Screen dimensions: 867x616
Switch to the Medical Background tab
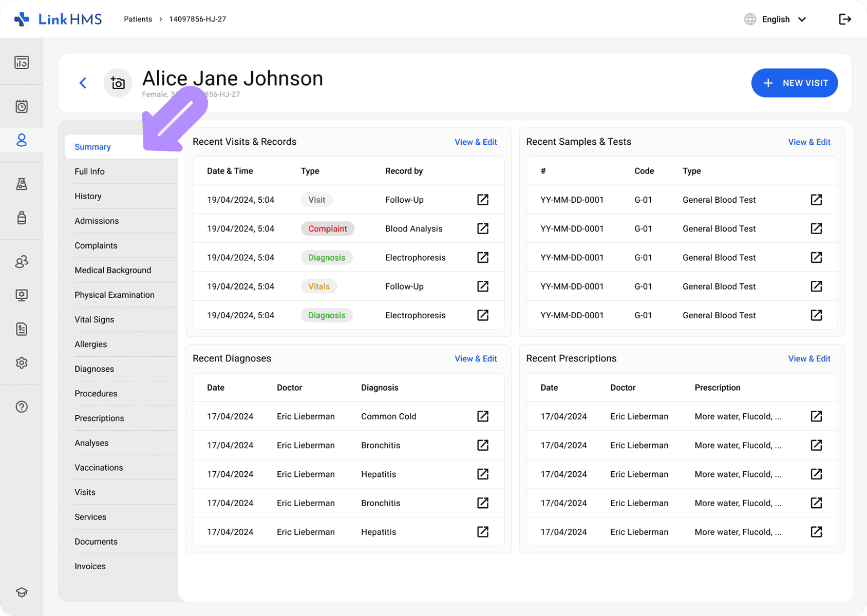(112, 270)
